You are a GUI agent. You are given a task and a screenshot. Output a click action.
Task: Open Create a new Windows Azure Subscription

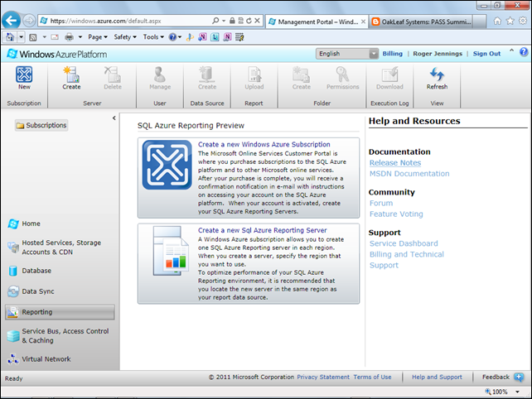tap(264, 144)
